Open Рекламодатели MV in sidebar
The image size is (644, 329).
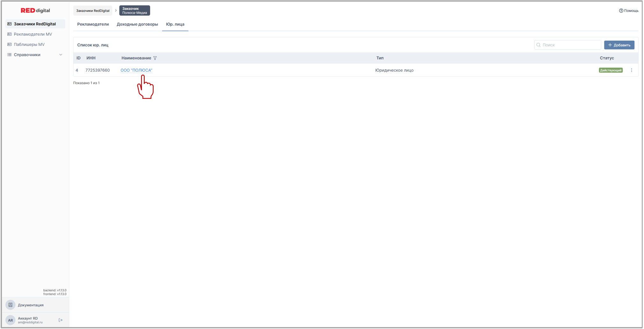33,34
